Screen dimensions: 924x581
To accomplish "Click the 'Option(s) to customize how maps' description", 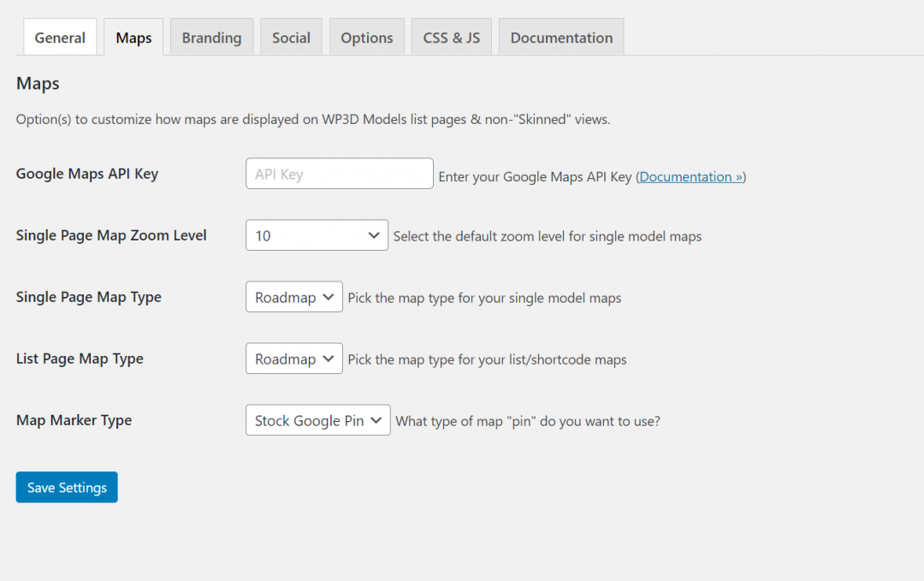I will coord(313,120).
